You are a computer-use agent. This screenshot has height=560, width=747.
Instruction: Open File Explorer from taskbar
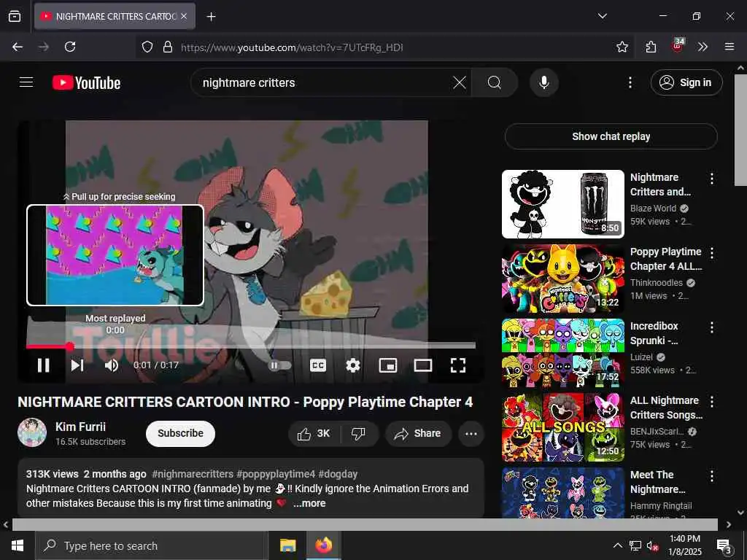(287, 545)
